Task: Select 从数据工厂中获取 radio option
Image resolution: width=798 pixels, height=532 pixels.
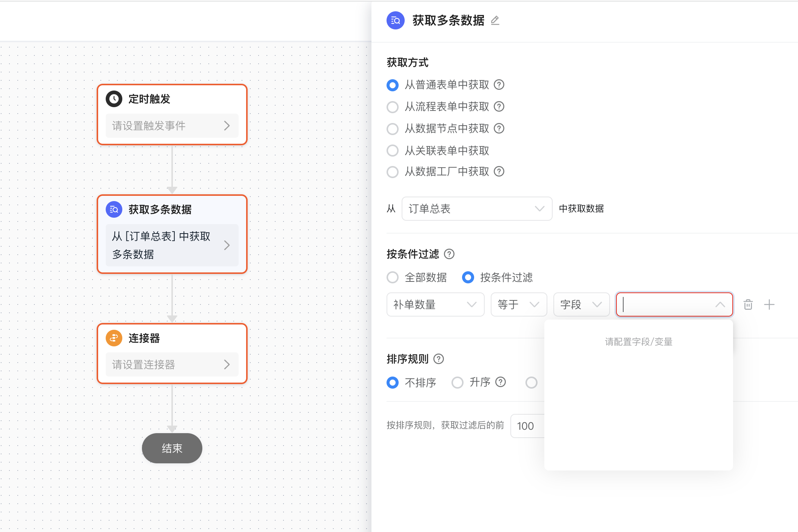Action: pyautogui.click(x=393, y=172)
